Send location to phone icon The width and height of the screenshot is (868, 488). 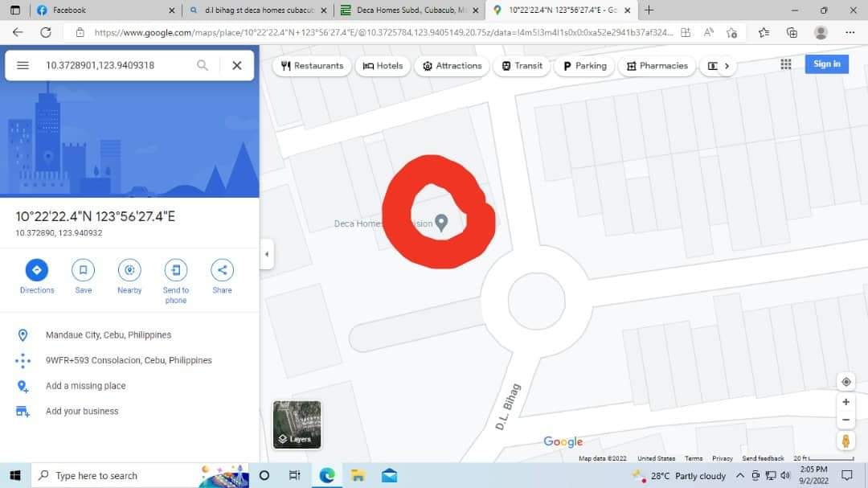176,270
